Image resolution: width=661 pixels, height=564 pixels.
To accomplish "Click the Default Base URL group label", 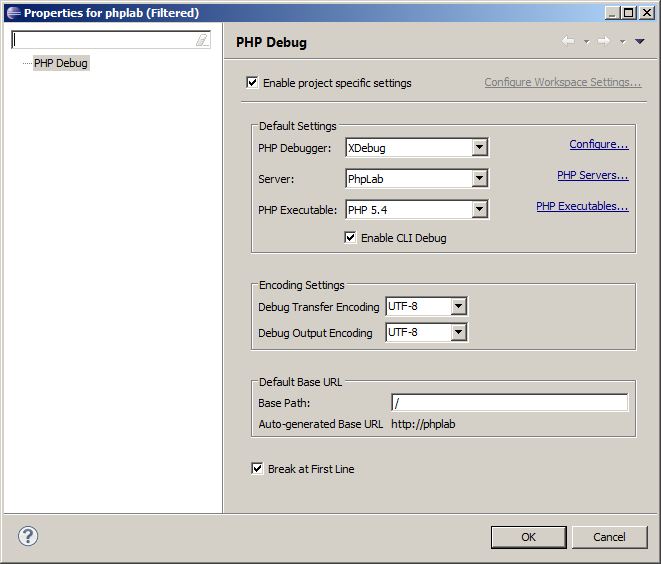I will [301, 382].
